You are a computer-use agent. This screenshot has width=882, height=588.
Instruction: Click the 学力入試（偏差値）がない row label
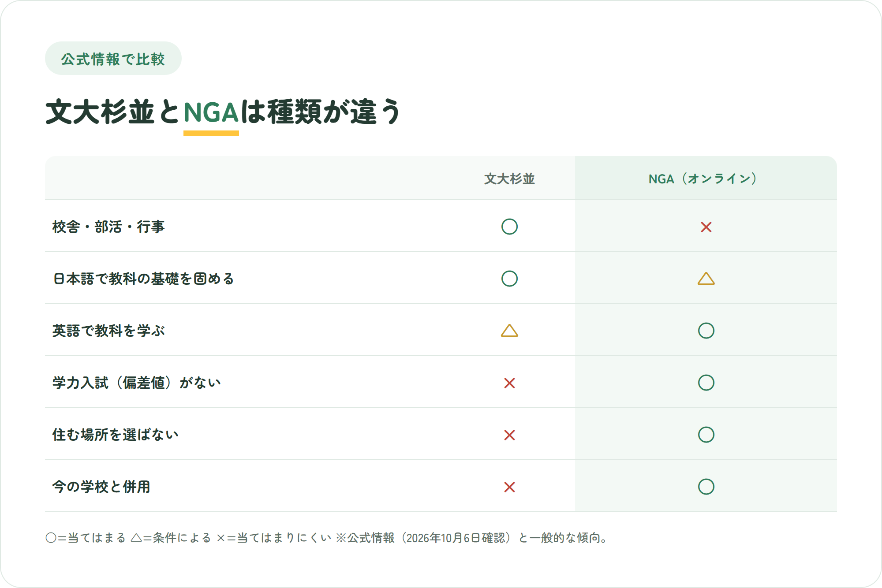pos(136,383)
